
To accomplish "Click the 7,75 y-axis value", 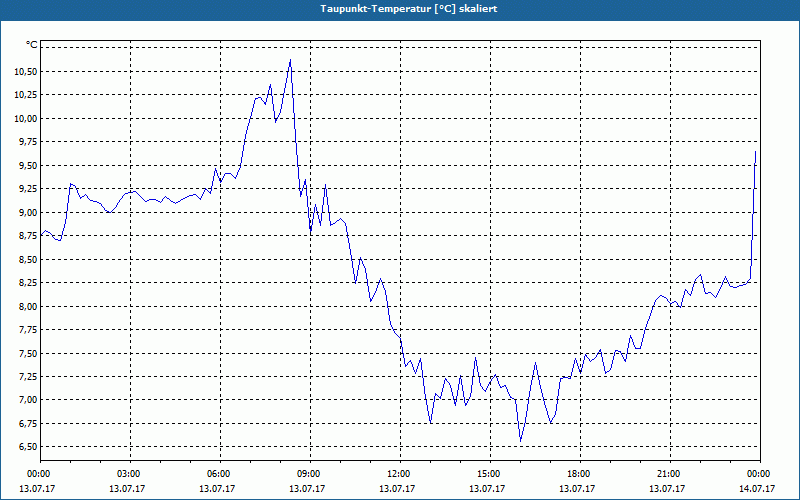I will pos(28,330).
